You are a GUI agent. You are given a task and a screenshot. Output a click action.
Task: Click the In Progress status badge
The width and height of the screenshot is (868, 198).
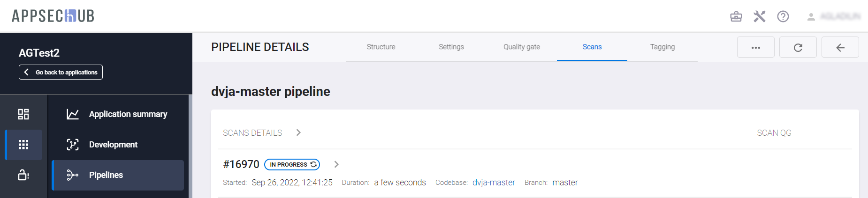click(x=292, y=165)
